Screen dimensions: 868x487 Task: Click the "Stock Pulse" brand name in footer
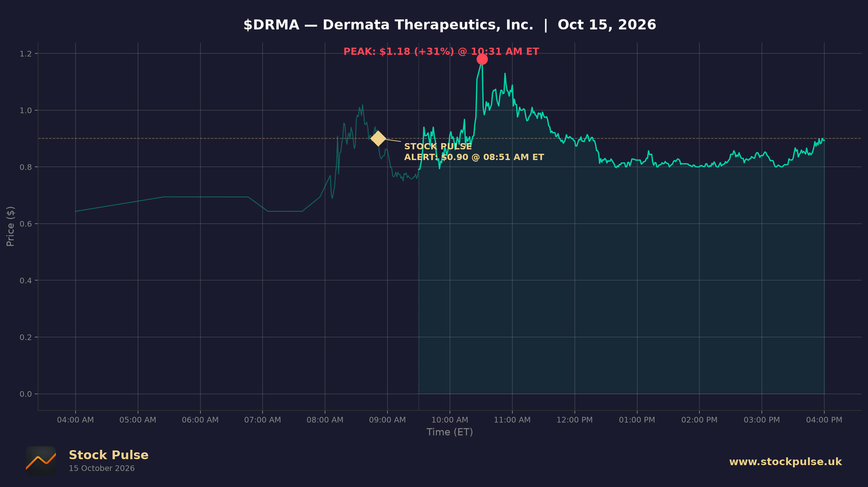(x=108, y=455)
